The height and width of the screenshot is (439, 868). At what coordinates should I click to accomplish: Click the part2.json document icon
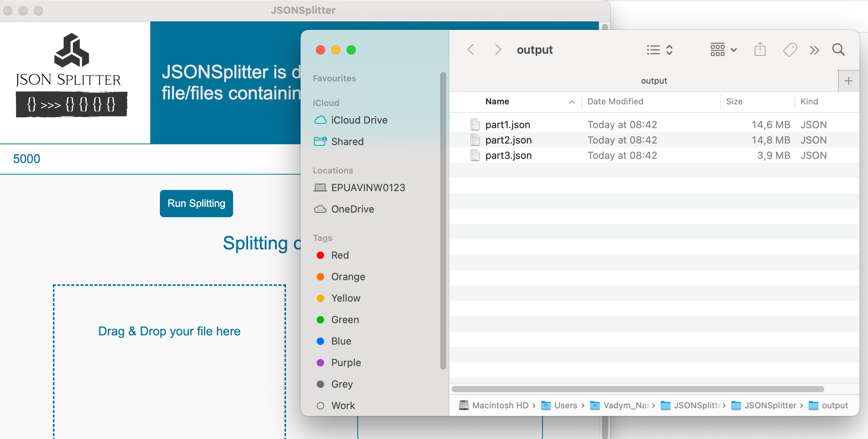[x=475, y=140]
